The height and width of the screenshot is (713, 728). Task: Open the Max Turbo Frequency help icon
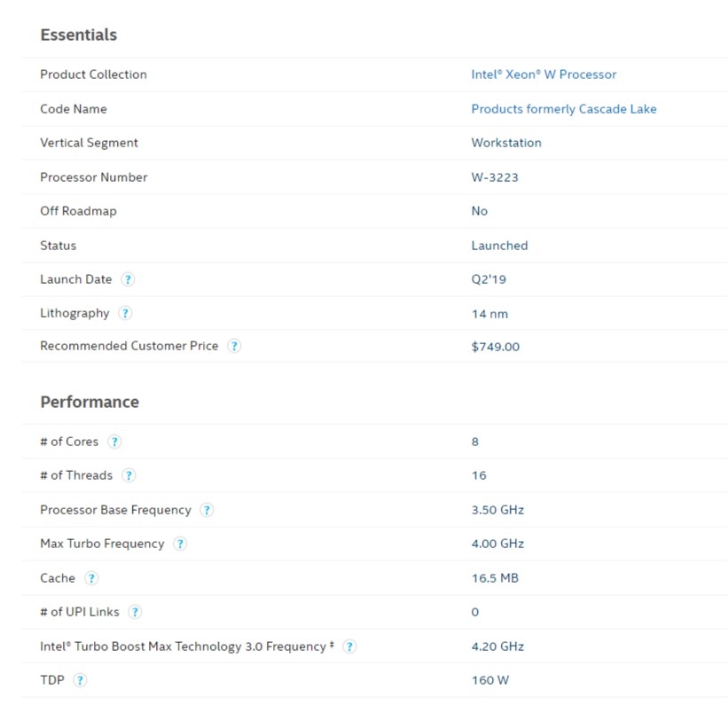180,544
